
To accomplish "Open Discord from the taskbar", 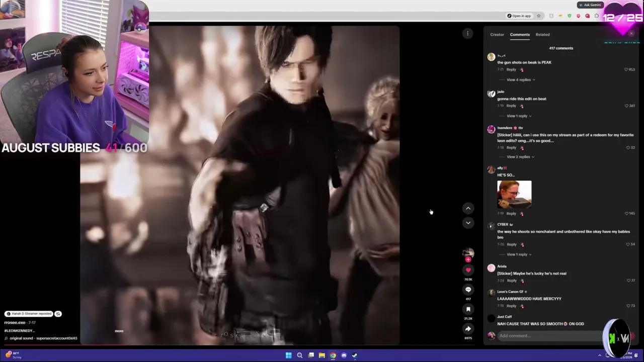I will [x=344, y=355].
